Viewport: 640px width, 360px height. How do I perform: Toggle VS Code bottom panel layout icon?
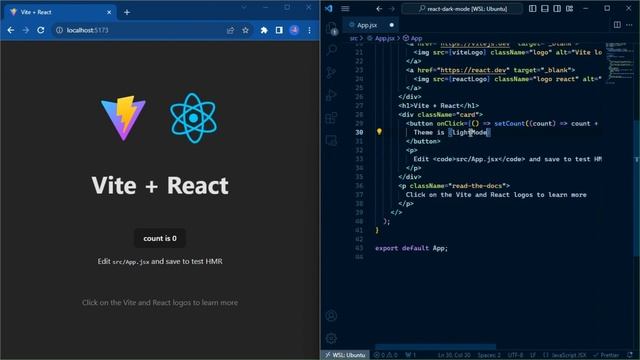[545, 9]
